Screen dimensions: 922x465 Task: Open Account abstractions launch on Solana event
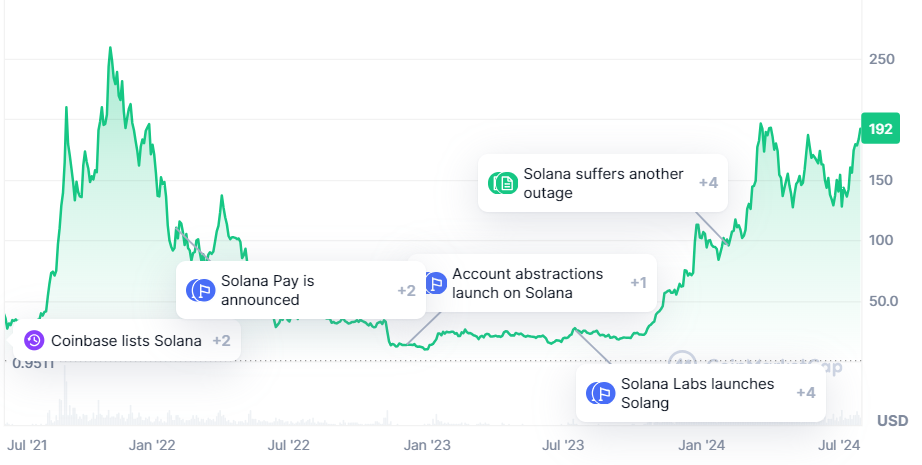[x=527, y=283]
